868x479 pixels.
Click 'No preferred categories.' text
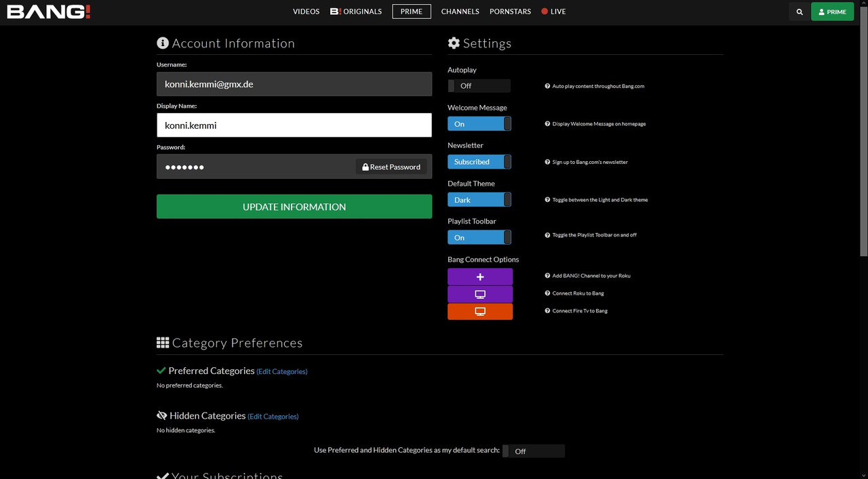click(x=190, y=386)
